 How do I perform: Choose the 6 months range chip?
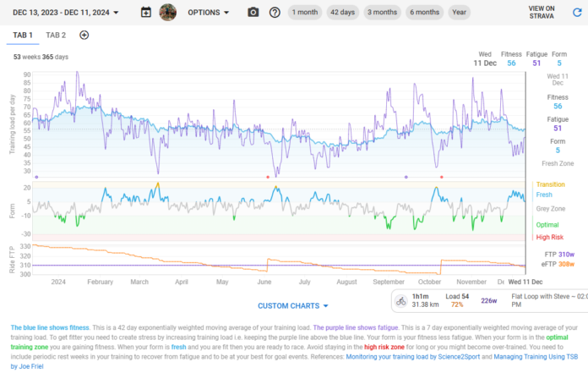click(424, 13)
